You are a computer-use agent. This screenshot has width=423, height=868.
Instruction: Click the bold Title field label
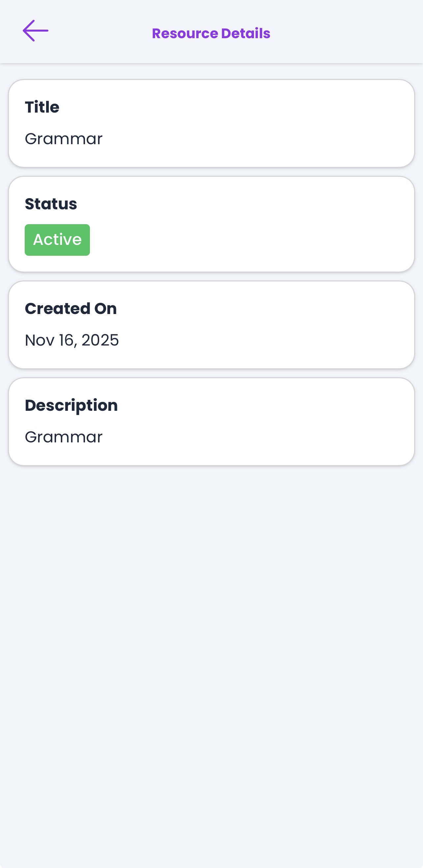(x=42, y=107)
